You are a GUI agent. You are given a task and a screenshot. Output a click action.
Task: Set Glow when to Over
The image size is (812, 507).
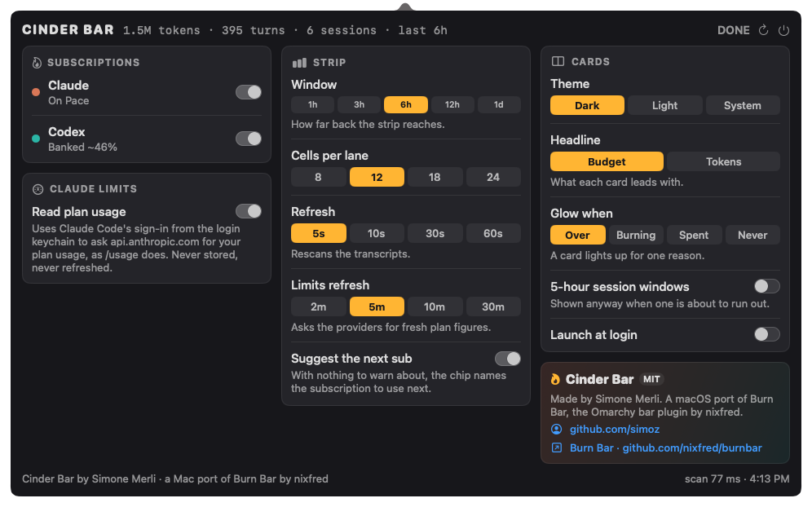pos(577,235)
